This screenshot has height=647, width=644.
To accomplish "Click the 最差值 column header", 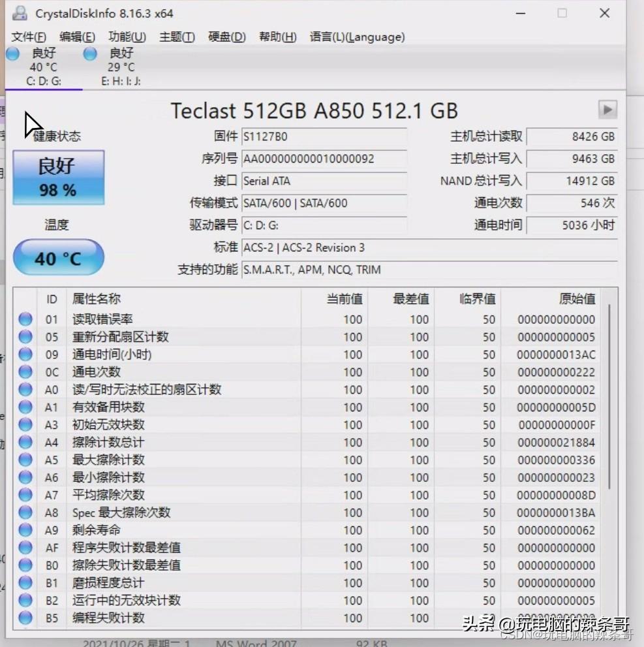I will click(401, 299).
